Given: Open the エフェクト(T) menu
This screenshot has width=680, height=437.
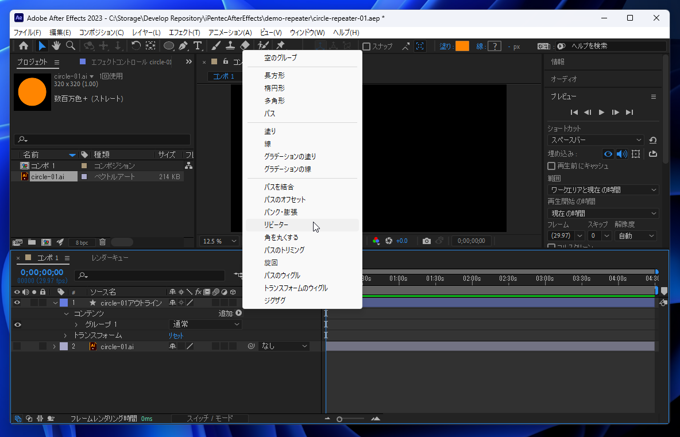Looking at the screenshot, I should (x=184, y=33).
